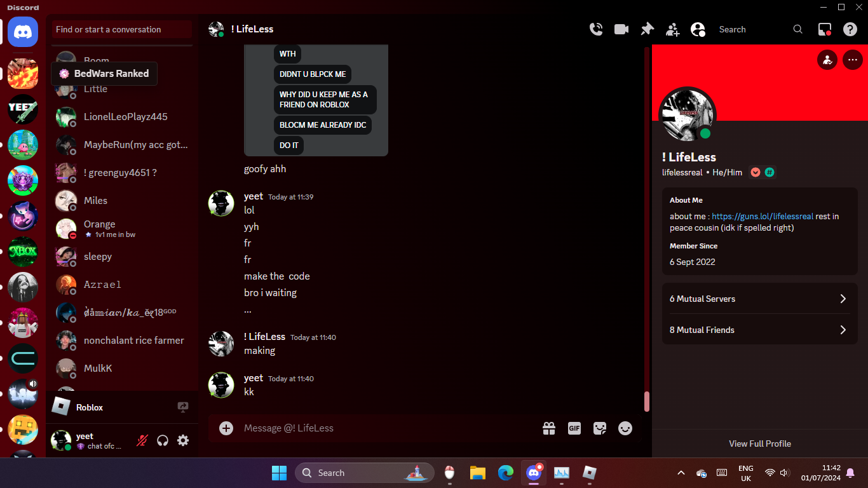The image size is (868, 488).
Task: Open the emoji picker
Action: (x=625, y=428)
